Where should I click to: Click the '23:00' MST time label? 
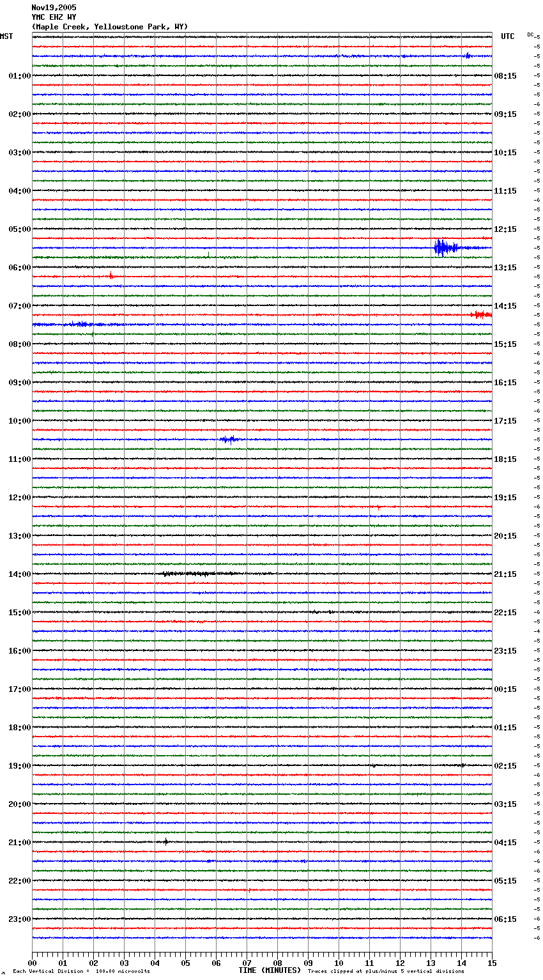click(x=20, y=919)
